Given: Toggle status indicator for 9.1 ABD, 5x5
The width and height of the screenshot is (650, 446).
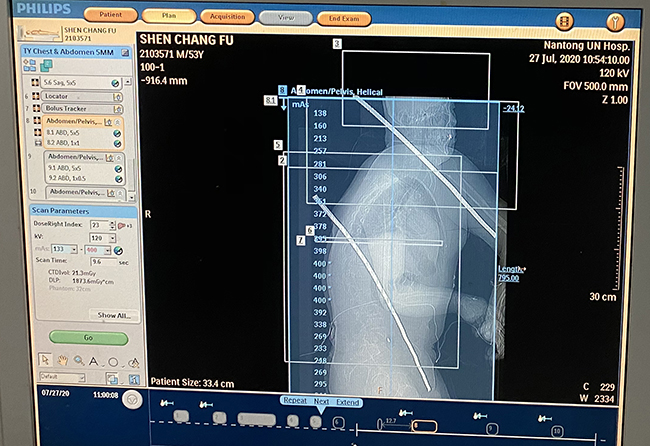Looking at the screenshot, I should click(117, 169).
